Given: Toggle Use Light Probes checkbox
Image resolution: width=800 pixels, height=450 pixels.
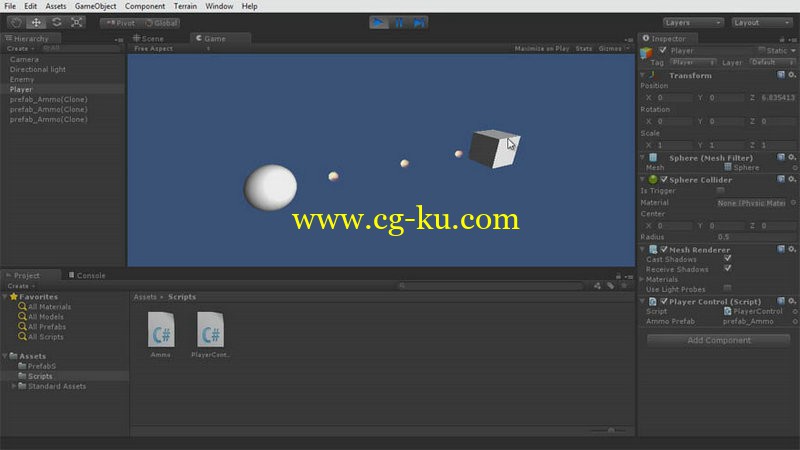Looking at the screenshot, I should pos(728,289).
